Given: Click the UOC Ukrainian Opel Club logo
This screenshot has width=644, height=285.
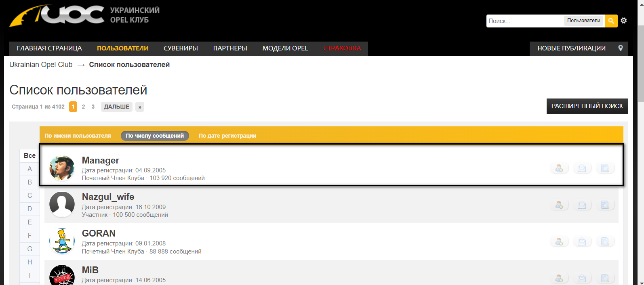Looking at the screenshot, I should pyautogui.click(x=84, y=15).
